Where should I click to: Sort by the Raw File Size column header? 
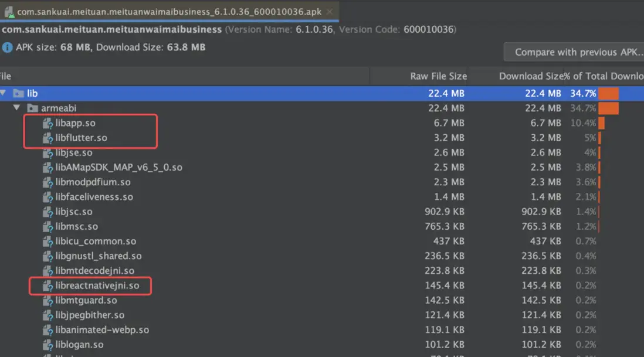click(x=438, y=76)
